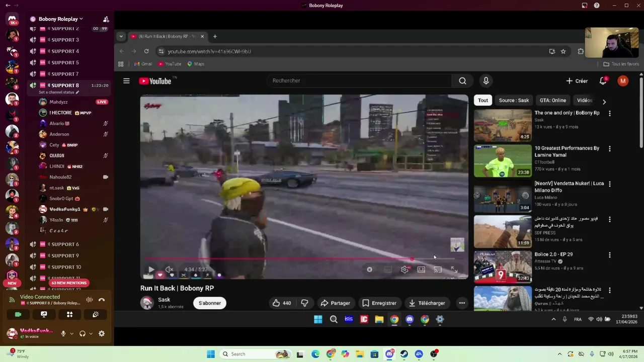The height and width of the screenshot is (362, 644).
Task: Expand microphone input options chevron
Action: pyautogui.click(x=71, y=333)
